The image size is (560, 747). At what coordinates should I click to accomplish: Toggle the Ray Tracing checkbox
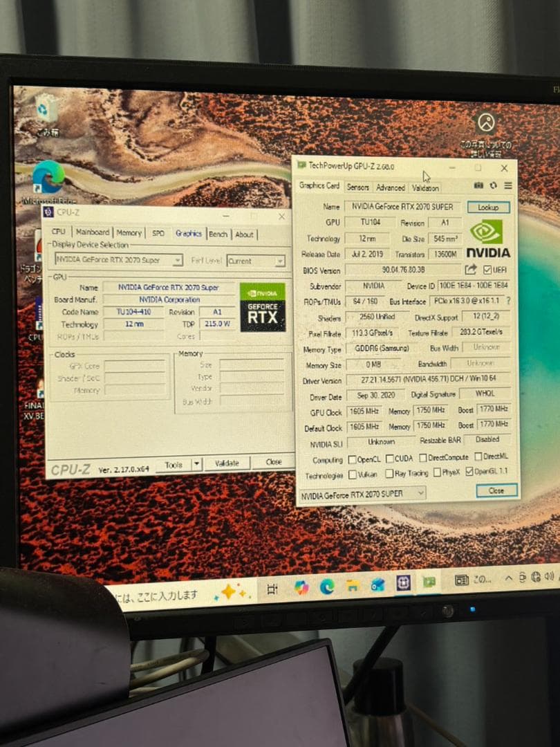point(389,474)
